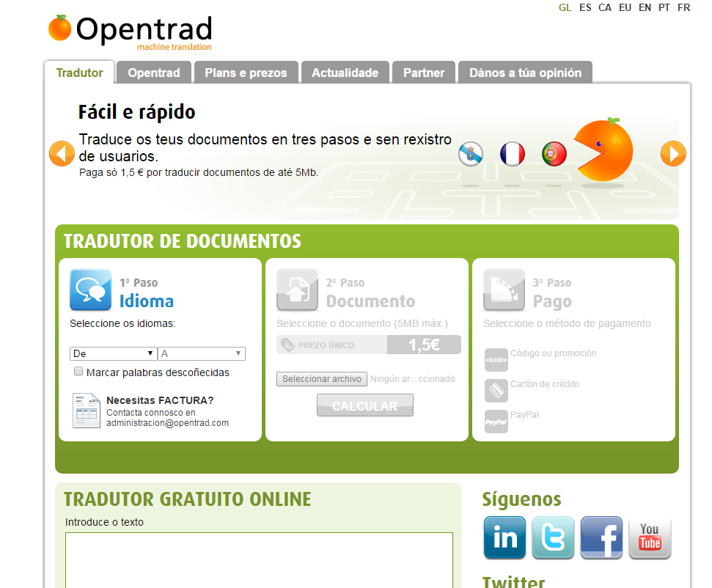This screenshot has width=712, height=588.
Task: Select the PayPal payment method
Action: (496, 422)
